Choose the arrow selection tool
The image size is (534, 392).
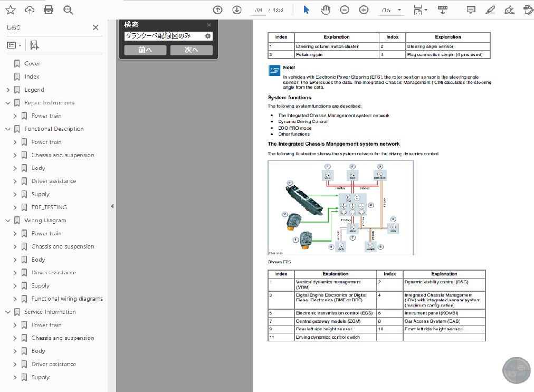click(x=306, y=10)
